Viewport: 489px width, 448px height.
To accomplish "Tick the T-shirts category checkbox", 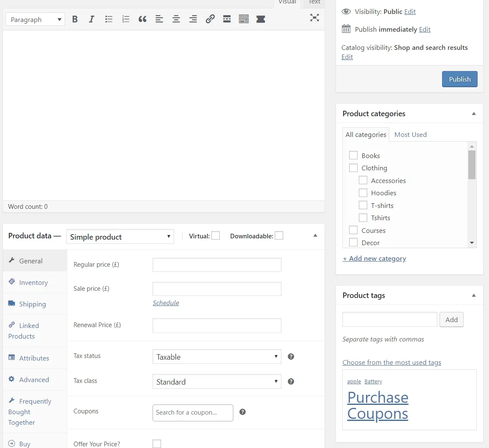I will coord(363,205).
